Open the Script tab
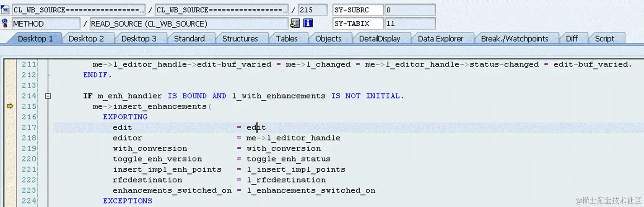Image resolution: width=644 pixels, height=207 pixels. [605, 39]
